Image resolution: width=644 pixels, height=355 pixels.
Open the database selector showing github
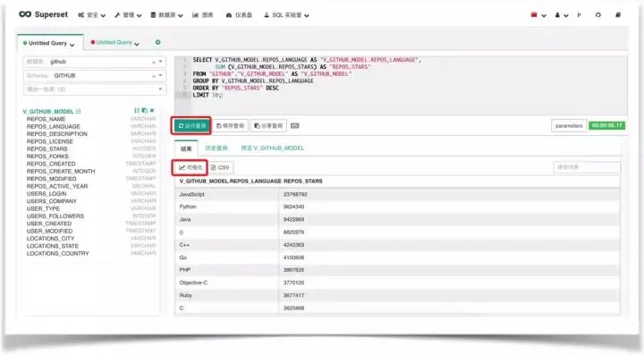pyautogui.click(x=95, y=62)
